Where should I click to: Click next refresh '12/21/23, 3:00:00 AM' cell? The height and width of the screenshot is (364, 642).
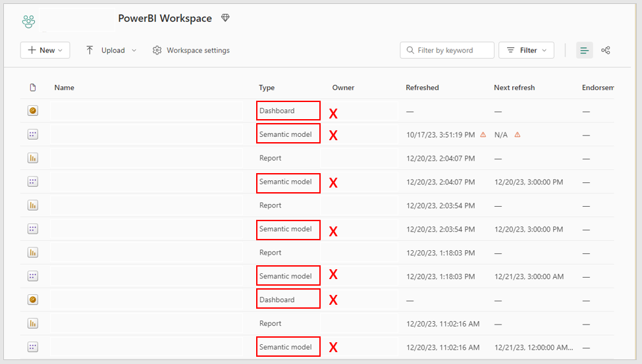click(x=529, y=276)
